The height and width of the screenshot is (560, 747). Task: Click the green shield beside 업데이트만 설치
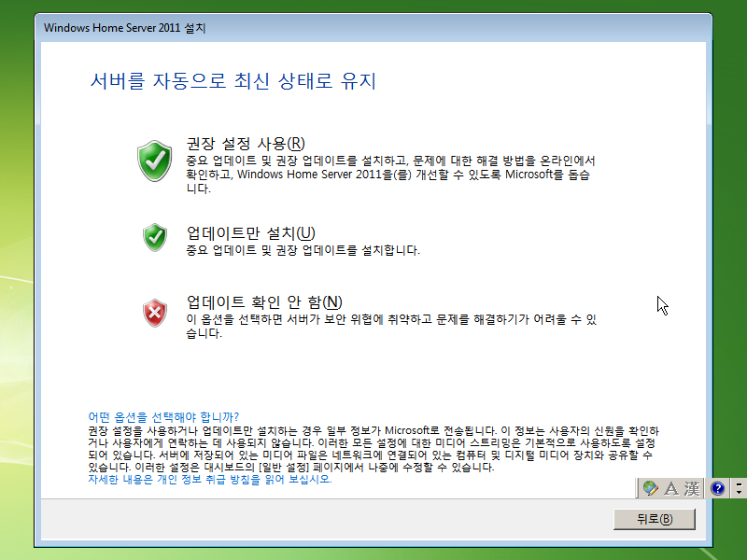(x=155, y=237)
